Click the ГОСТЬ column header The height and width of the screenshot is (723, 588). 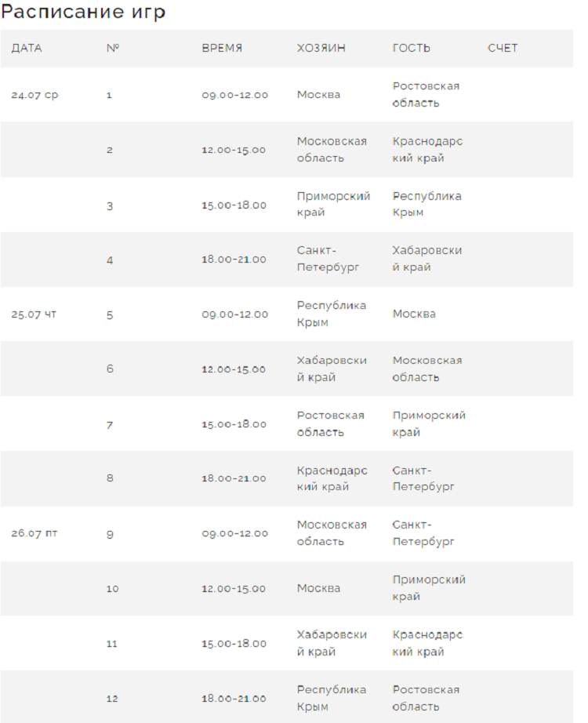click(412, 48)
